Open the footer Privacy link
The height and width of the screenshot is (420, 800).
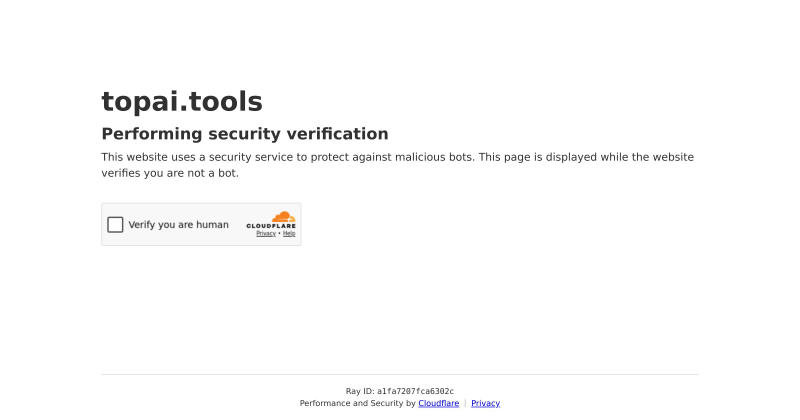click(485, 403)
